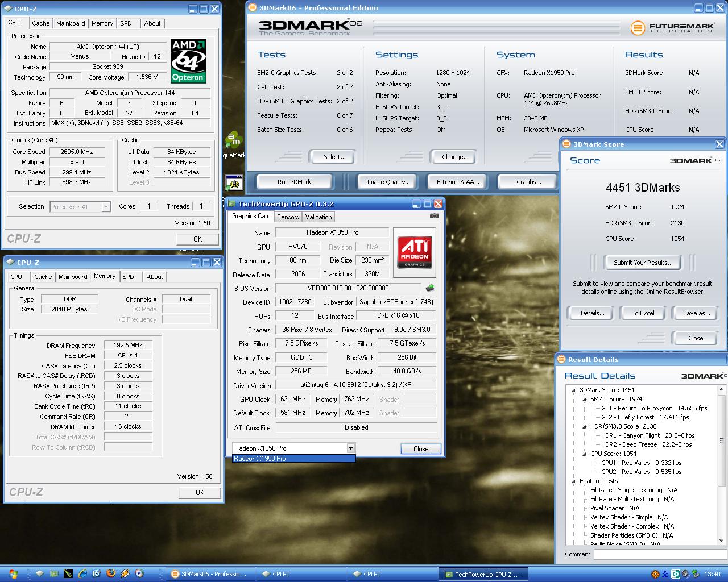
Task: Switch to 3DMark06 taskbar button
Action: tap(210, 574)
